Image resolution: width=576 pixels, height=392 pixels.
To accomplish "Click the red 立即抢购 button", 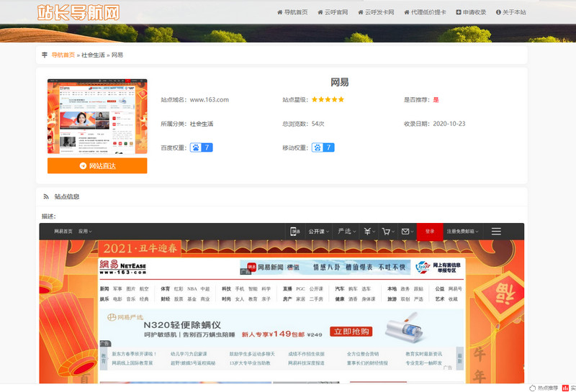I will pyautogui.click(x=351, y=332).
